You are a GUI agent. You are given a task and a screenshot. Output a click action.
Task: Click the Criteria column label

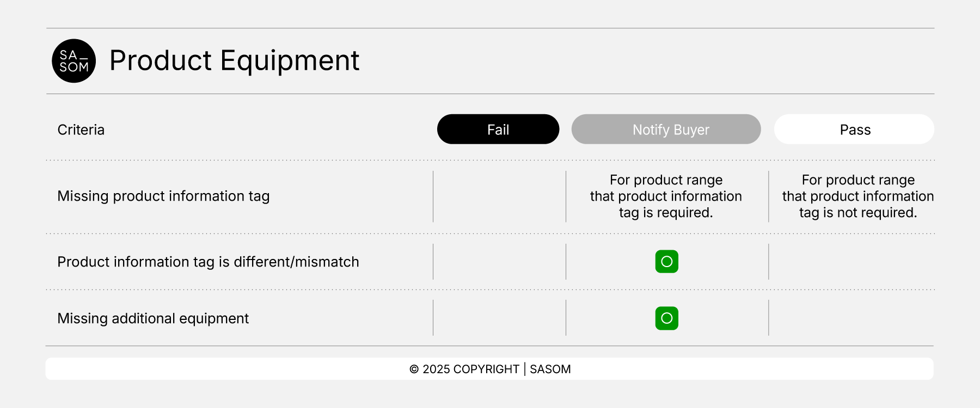click(81, 130)
